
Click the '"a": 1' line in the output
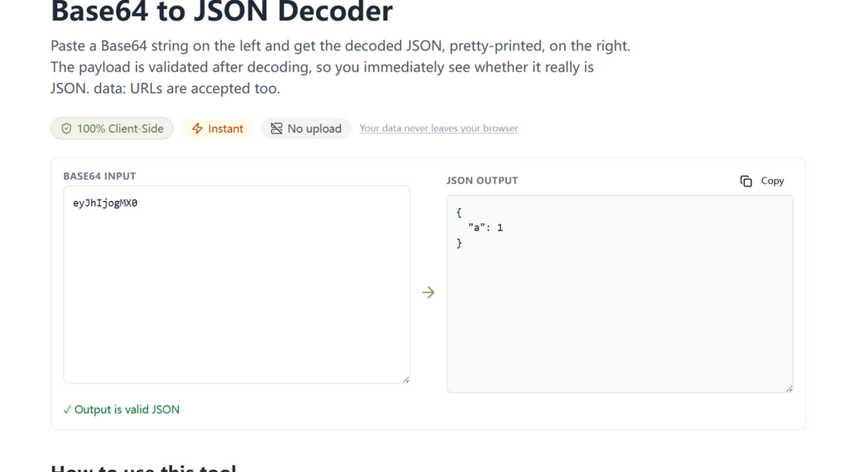coord(486,228)
